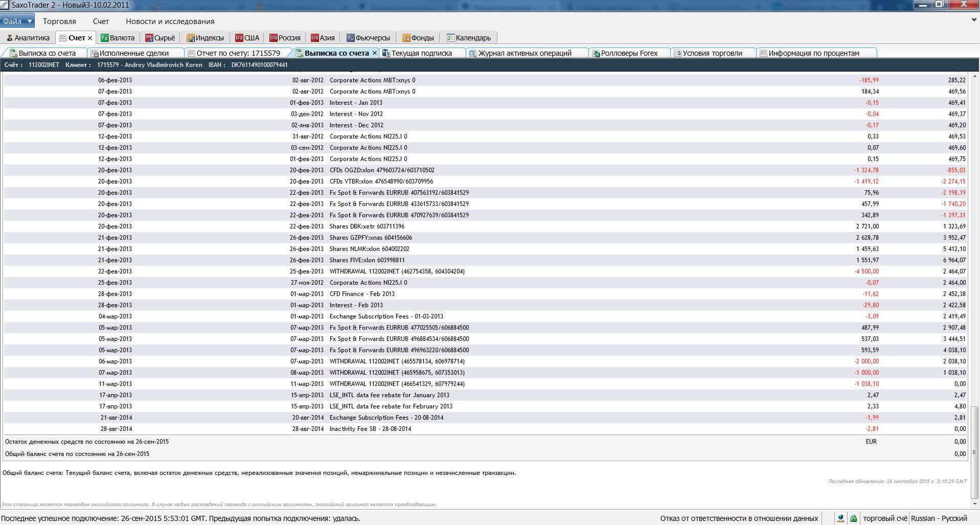Image resolution: width=980 pixels, height=525 pixels.
Task: Click the SaxoTrader title bar app icon
Action: tap(6, 5)
